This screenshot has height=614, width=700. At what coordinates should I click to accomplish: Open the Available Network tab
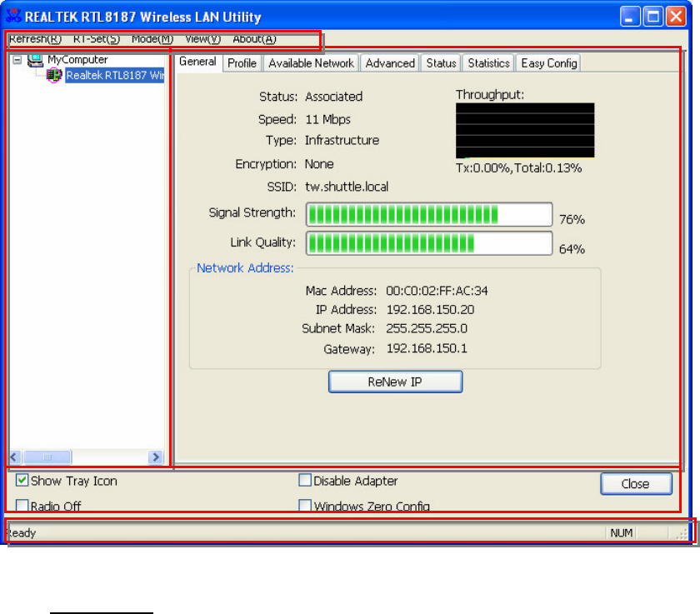311,63
